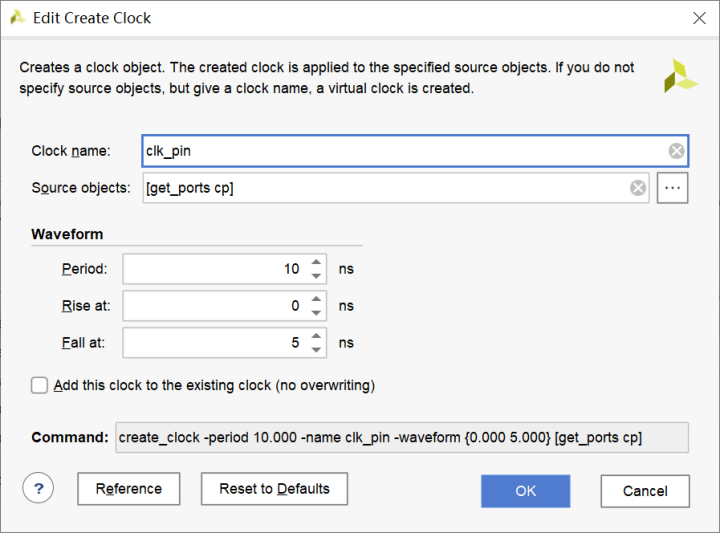Increase the Rise at value
This screenshot has height=533, width=720.
(317, 299)
